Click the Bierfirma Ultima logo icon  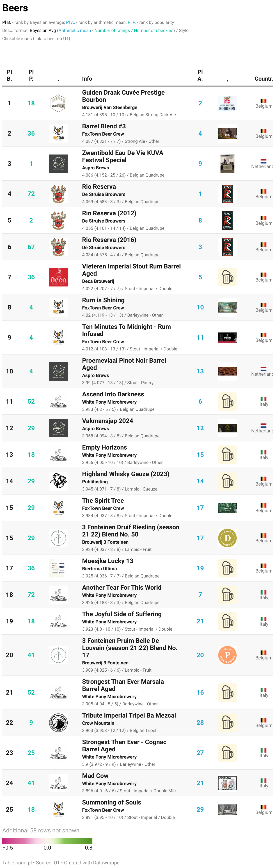58,568
